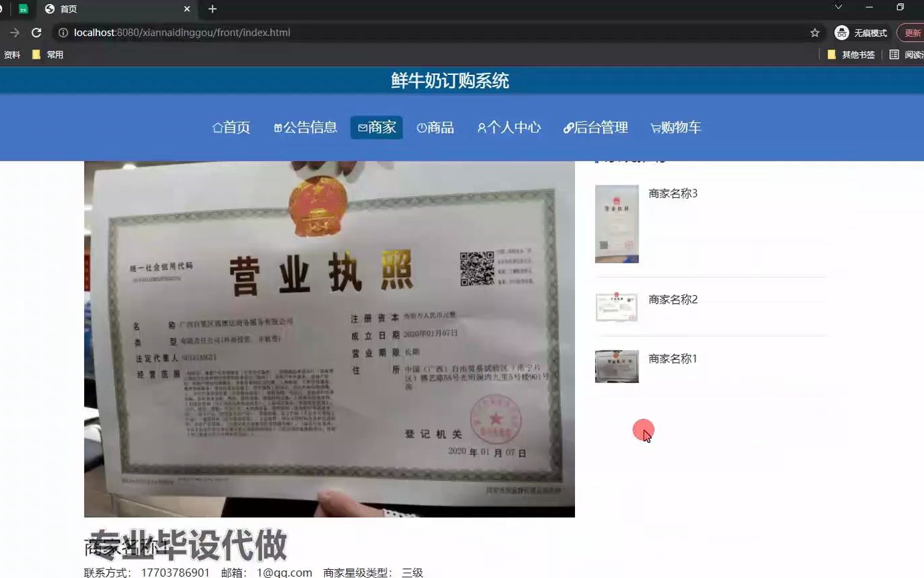Image resolution: width=924 pixels, height=578 pixels.
Task: Go to the 商品 navigation item
Action: point(435,127)
